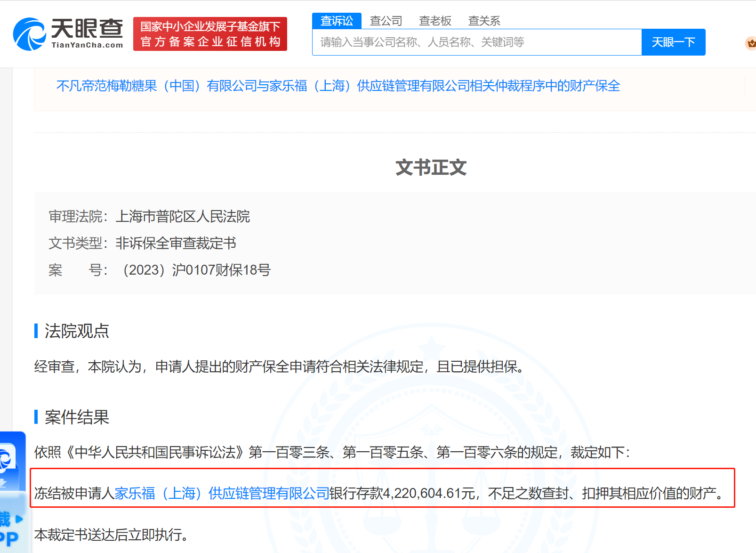Click the TianYanCha.com wordmark text
756x553 pixels.
87,45
